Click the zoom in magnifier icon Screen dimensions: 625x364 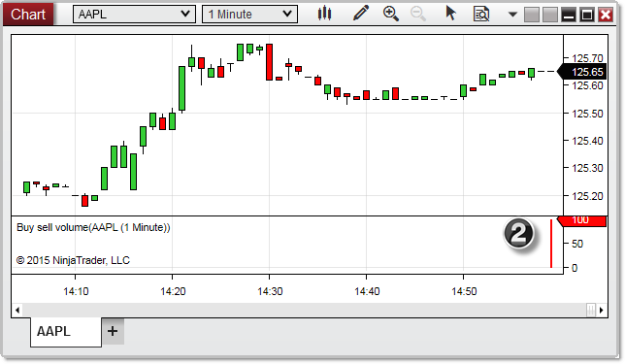390,14
